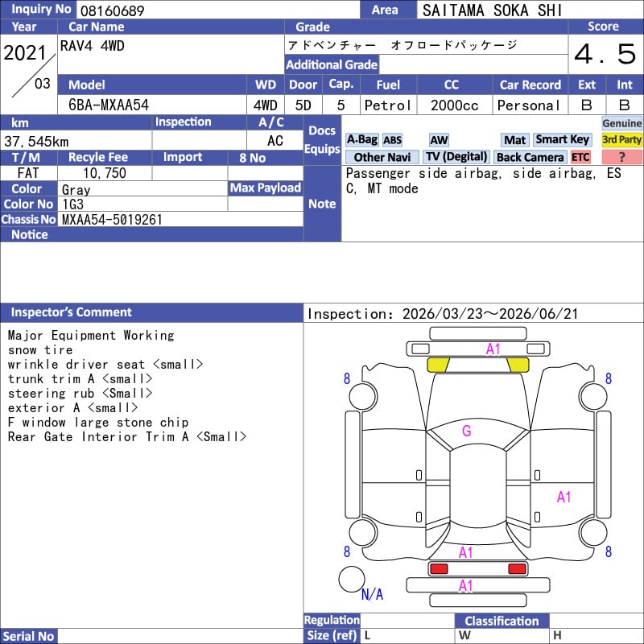Click the Other Navi equipment badge
644x644 pixels.
[x=382, y=157]
